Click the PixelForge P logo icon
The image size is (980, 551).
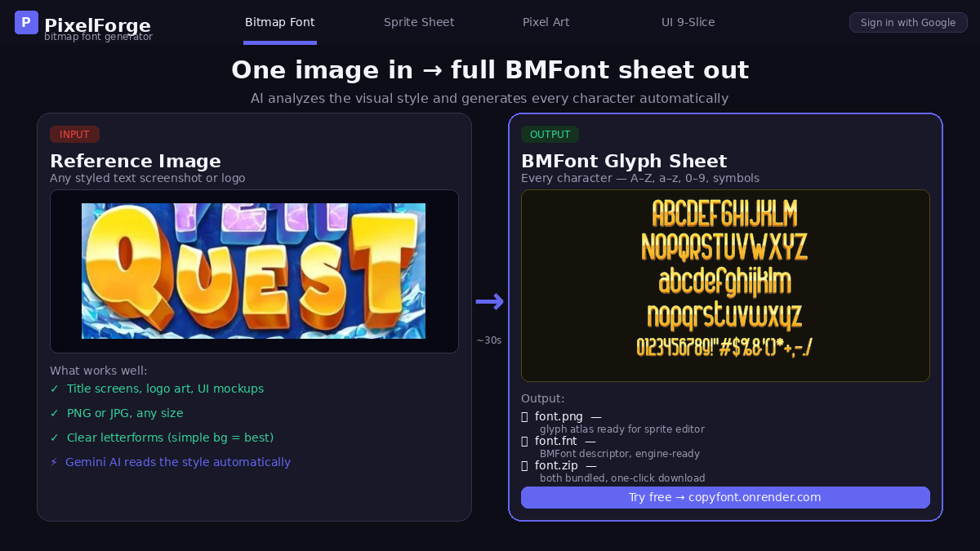tap(26, 23)
